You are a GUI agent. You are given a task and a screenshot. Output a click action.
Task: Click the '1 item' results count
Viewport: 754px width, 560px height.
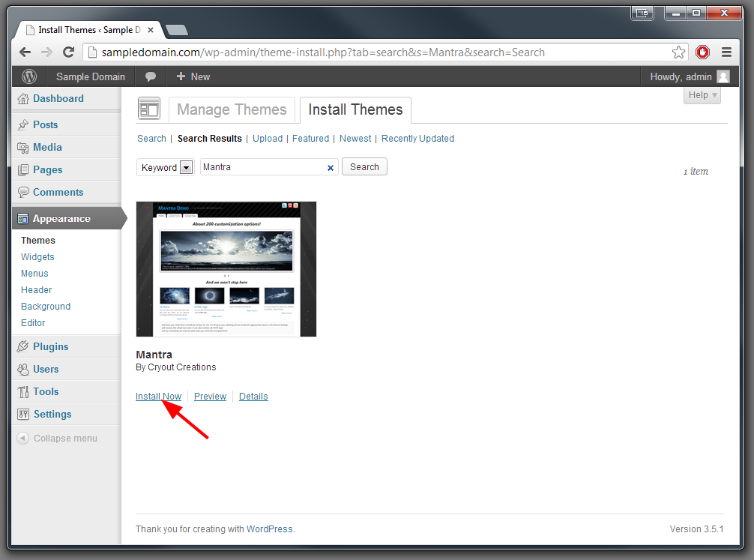point(696,171)
